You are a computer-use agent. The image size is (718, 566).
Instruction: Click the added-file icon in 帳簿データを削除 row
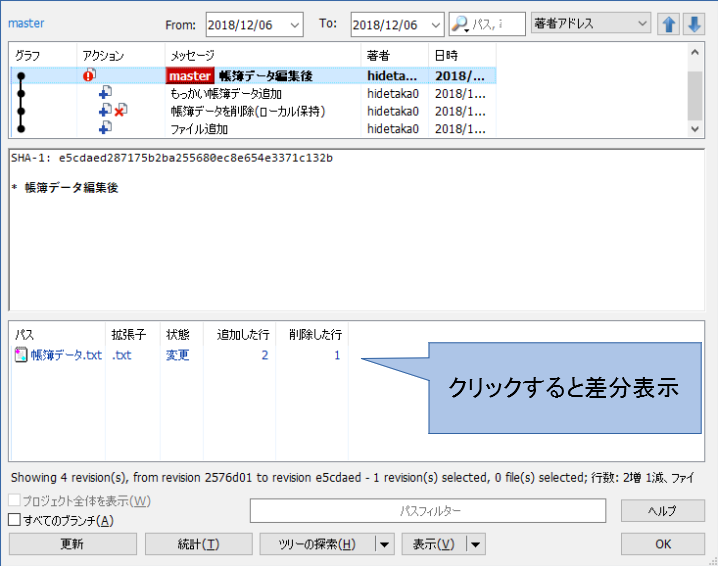tap(105, 110)
